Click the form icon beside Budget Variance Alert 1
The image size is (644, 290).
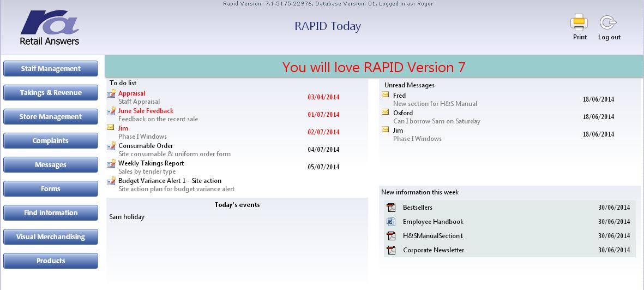click(x=111, y=181)
